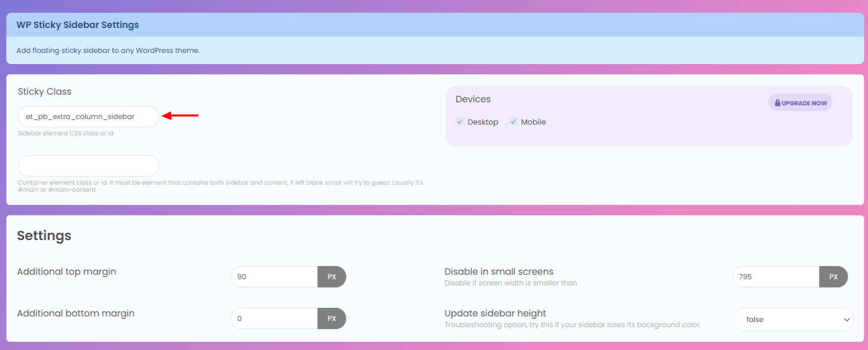Click the 'Additional top margin' label
Viewport: 868px width, 350px height.
pyautogui.click(x=67, y=272)
